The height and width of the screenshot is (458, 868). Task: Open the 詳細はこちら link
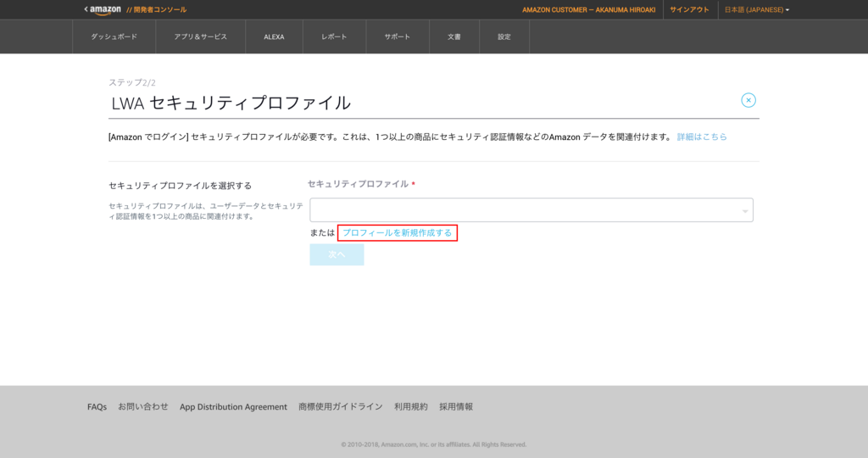(x=702, y=137)
